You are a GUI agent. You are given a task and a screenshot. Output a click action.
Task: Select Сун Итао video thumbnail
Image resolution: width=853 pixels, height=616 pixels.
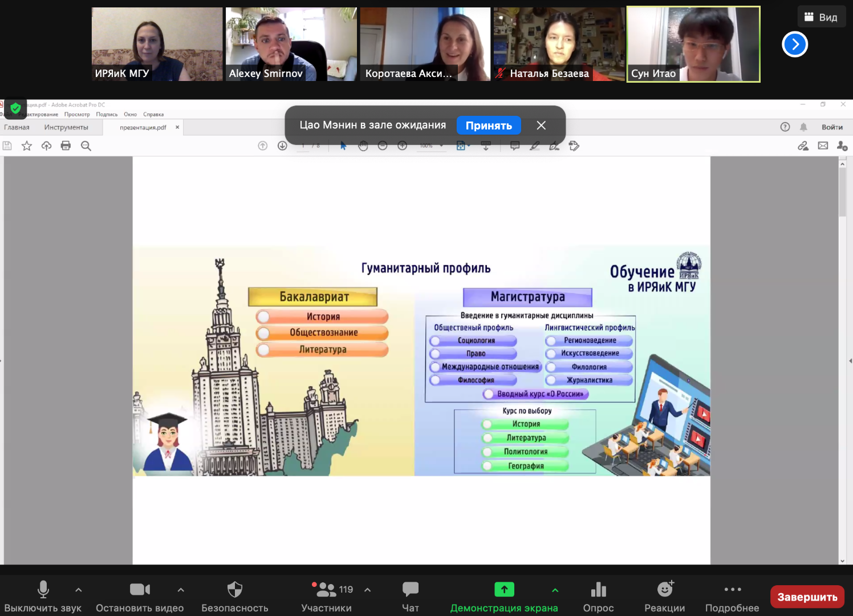693,44
